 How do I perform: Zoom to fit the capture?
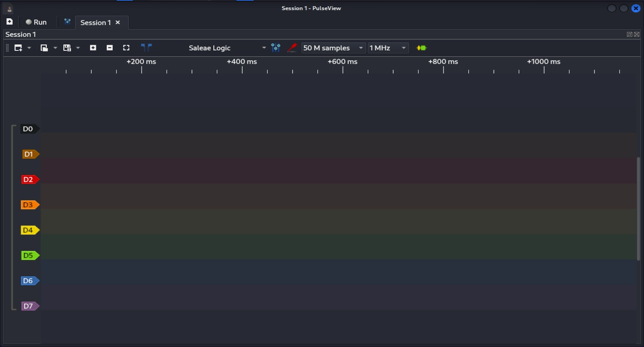pyautogui.click(x=126, y=48)
